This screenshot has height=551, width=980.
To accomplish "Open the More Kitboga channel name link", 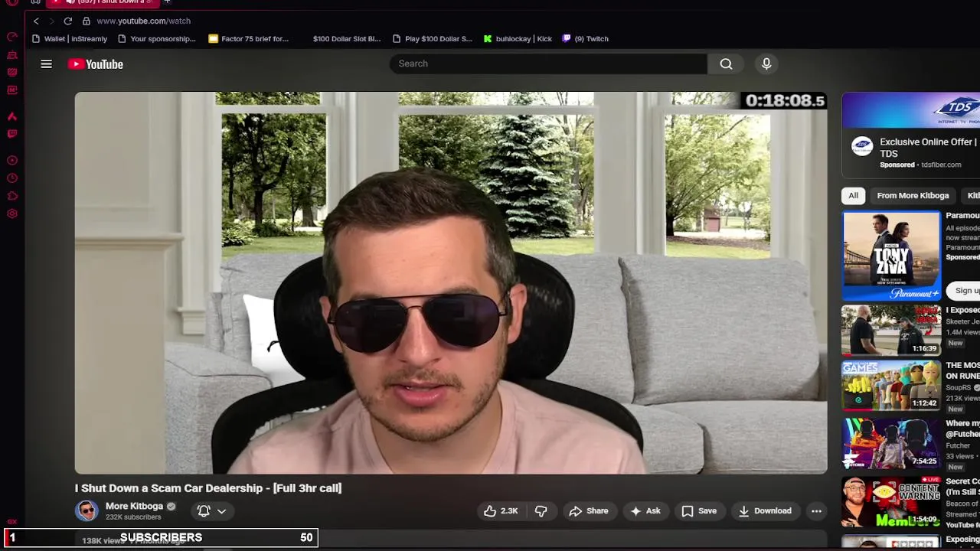I will click(x=134, y=506).
